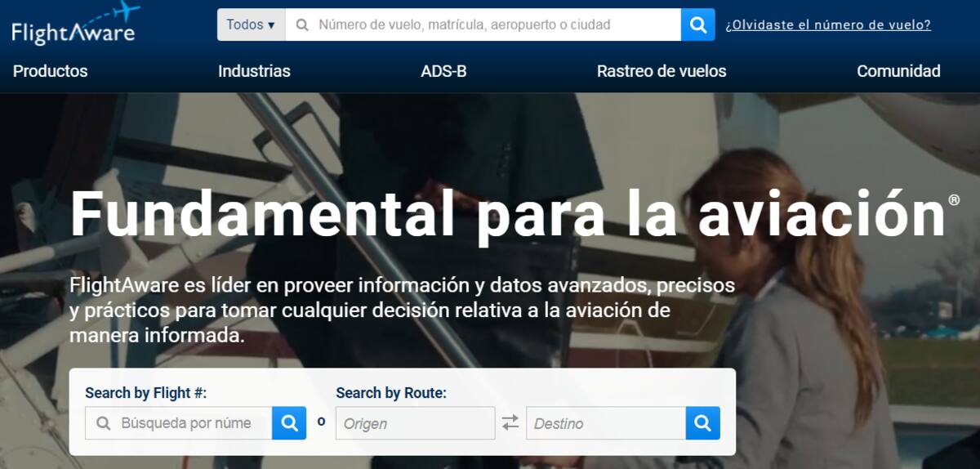Open '¿Olvidaste el número de vuelo?' link

(x=828, y=25)
